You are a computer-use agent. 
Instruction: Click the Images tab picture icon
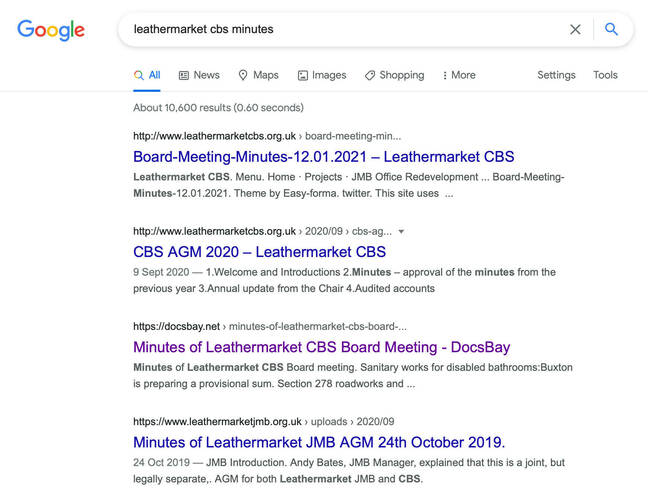tap(303, 75)
